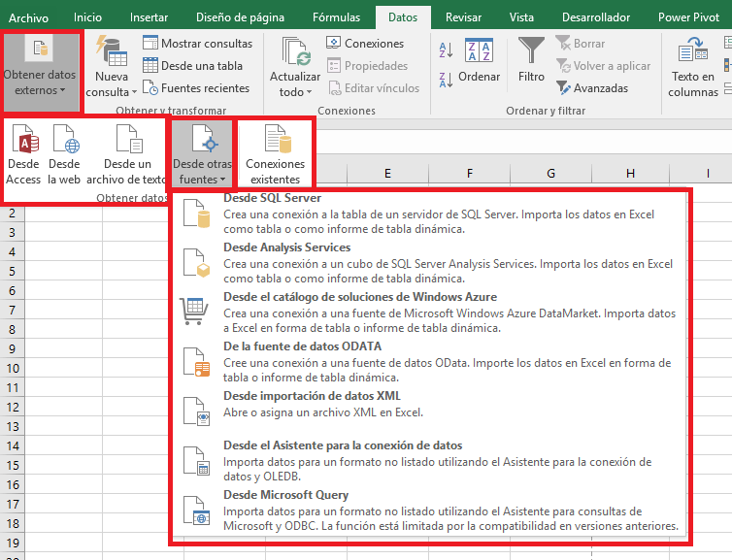This screenshot has width=732, height=560.
Task: Switch to the Revisar tab
Action: coord(463,17)
